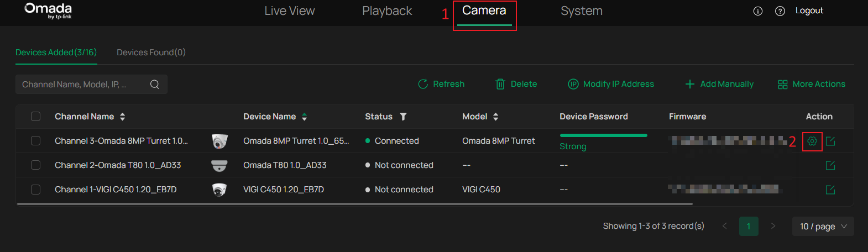Screen dimensions: 868x252
Task: Open the info icon next to Logout
Action: (758, 11)
